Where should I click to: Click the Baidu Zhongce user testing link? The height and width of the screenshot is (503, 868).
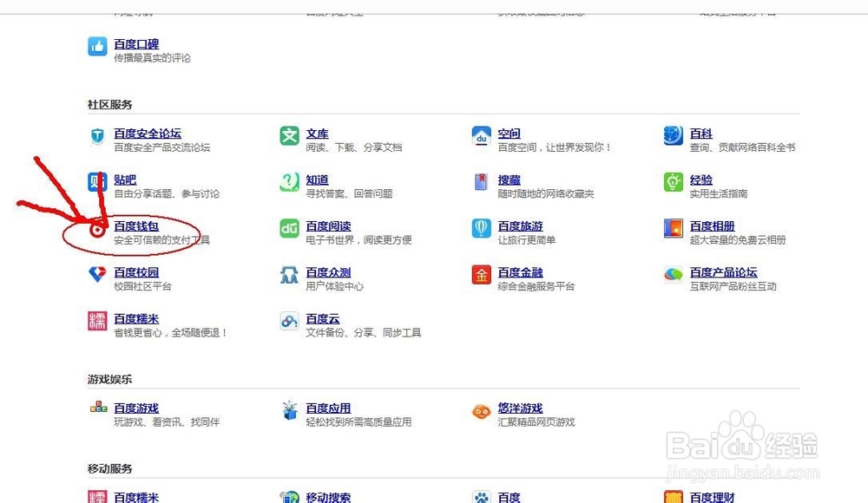(x=327, y=275)
